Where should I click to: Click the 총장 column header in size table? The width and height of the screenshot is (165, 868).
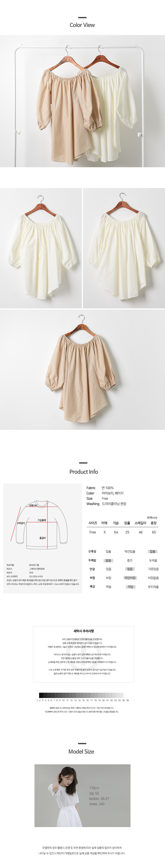[154, 523]
